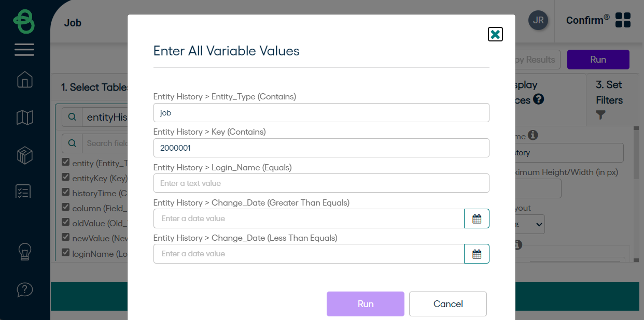Image resolution: width=644 pixels, height=320 pixels.
Task: Open the JR user profile avatar
Action: pos(538,20)
